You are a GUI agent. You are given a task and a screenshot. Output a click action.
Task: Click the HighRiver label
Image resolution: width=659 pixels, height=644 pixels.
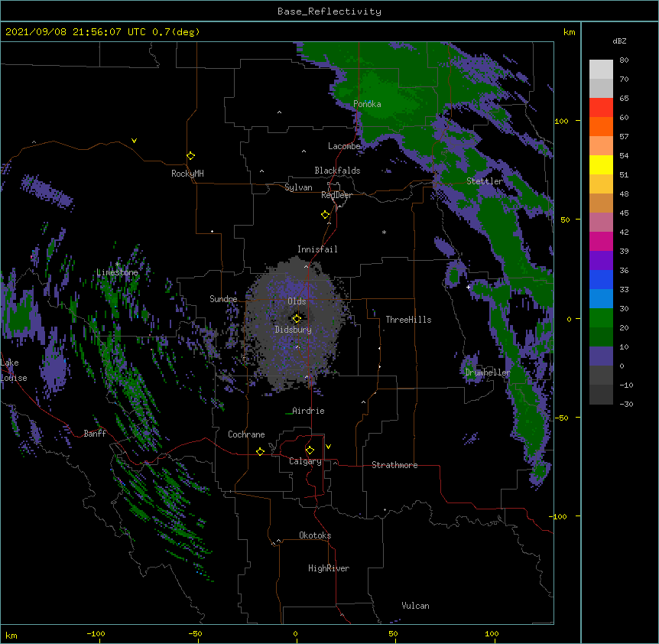point(329,568)
